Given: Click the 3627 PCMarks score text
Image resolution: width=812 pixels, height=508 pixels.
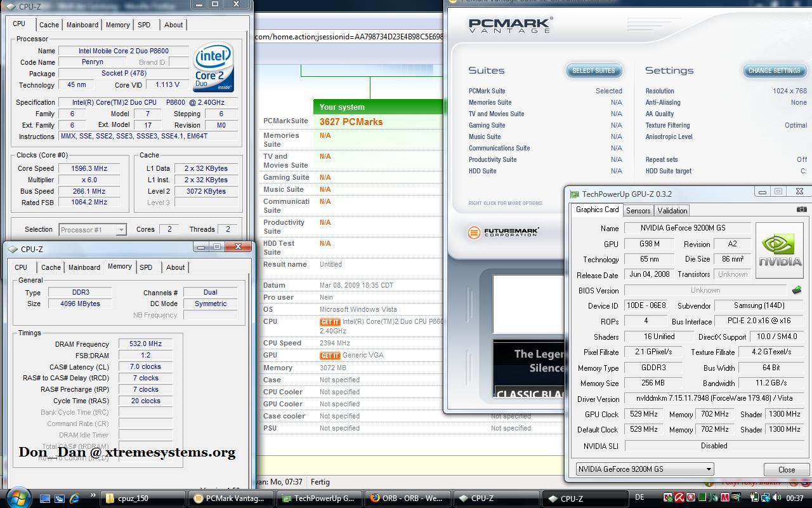Looking at the screenshot, I should (351, 122).
